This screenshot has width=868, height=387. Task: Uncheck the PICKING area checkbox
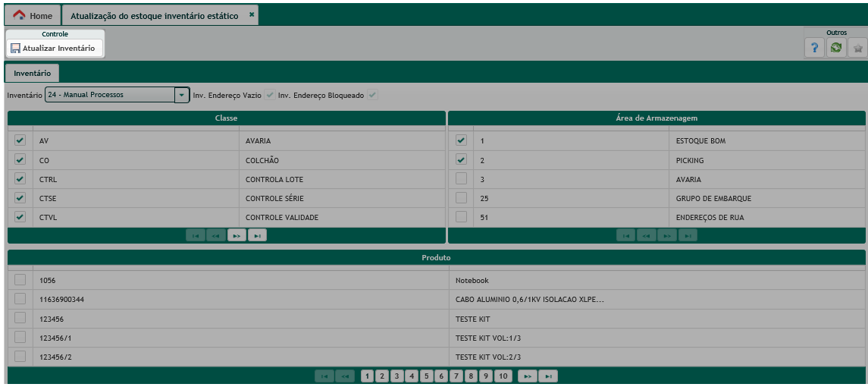(461, 159)
